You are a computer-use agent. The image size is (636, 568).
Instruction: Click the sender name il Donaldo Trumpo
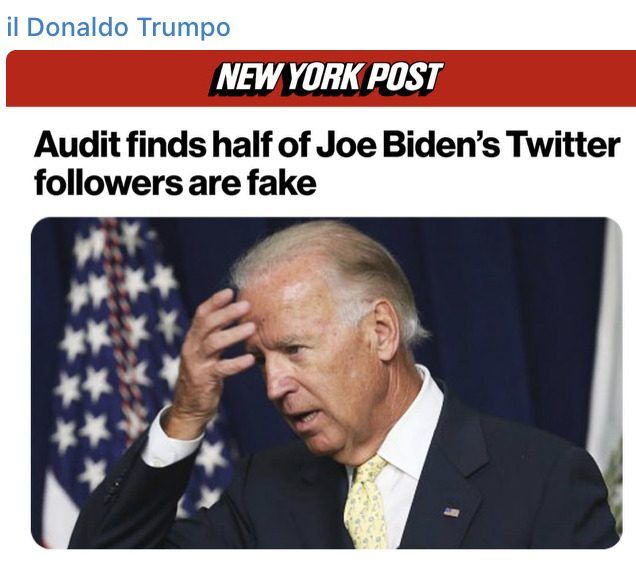click(118, 27)
